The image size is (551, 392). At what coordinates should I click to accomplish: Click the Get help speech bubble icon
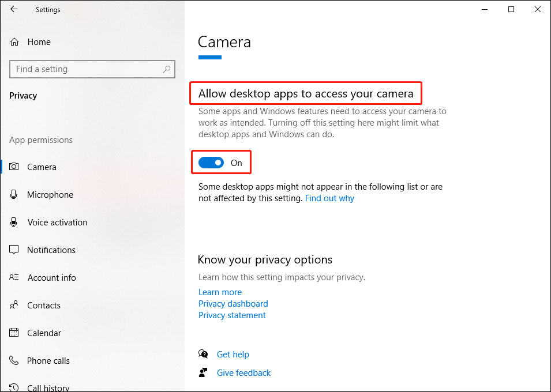(x=203, y=354)
